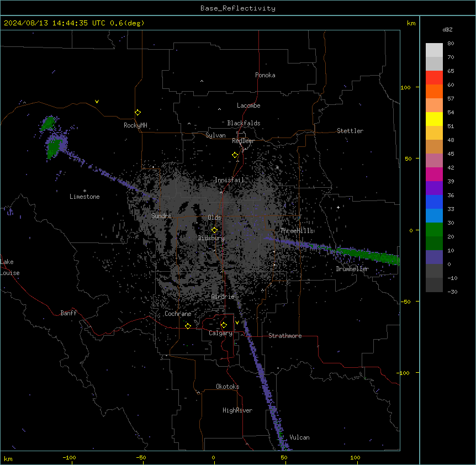
Task: Click the yellow diamond marker south of RedDeer
Action: 235,155
